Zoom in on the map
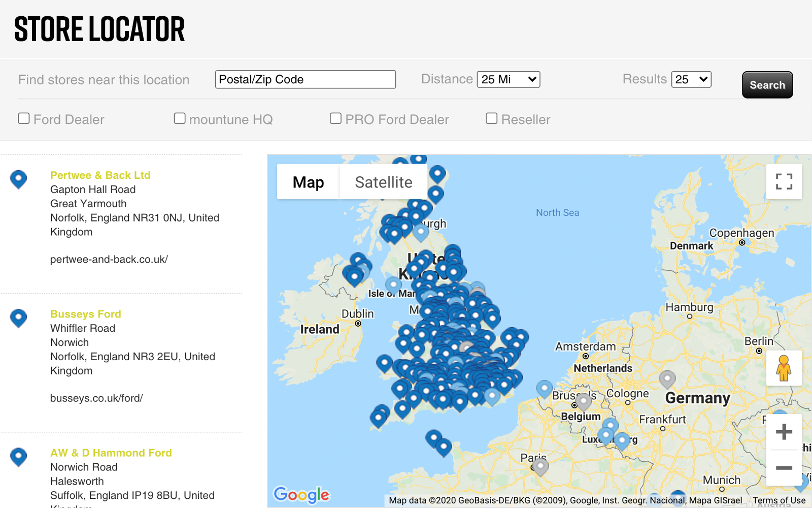 [784, 431]
